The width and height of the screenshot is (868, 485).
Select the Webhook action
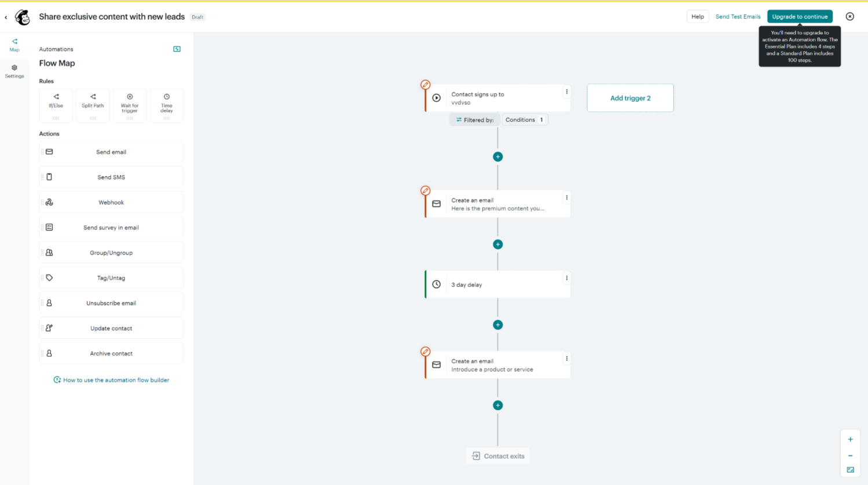pos(111,202)
